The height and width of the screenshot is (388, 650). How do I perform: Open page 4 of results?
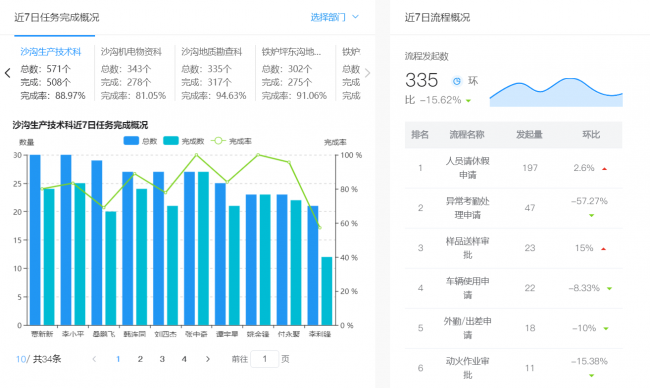coord(184,359)
